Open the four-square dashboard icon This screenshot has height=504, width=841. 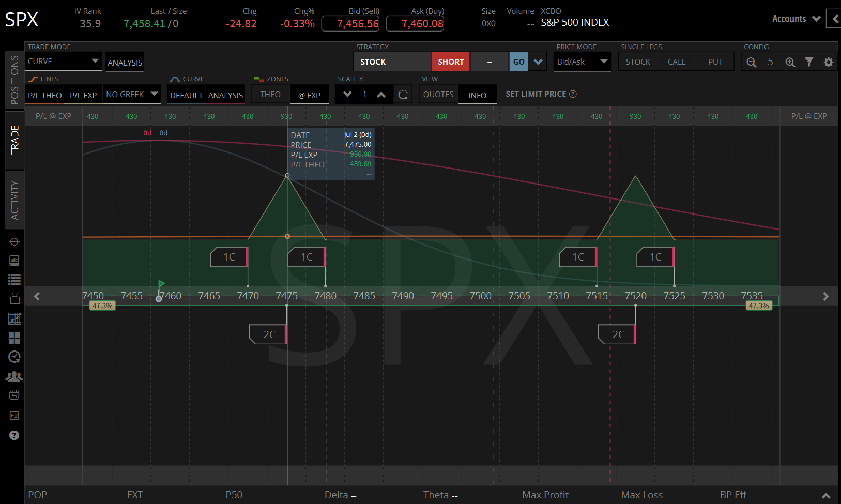tap(14, 338)
